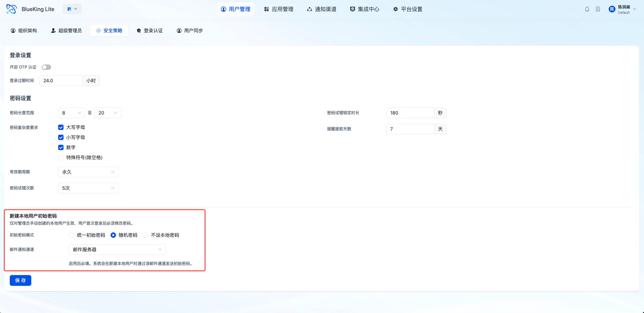Click the description starting with 仅对管理员手动创建
The width and height of the screenshot is (644, 313).
click(72, 223)
